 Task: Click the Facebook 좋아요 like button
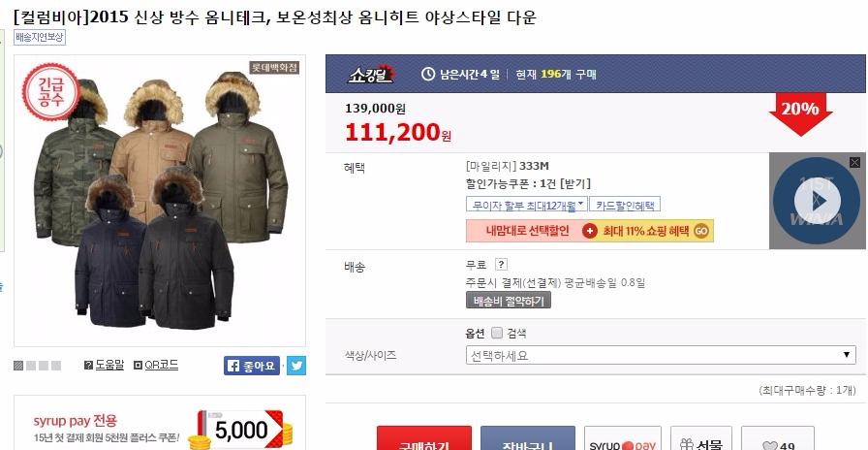[x=252, y=366]
